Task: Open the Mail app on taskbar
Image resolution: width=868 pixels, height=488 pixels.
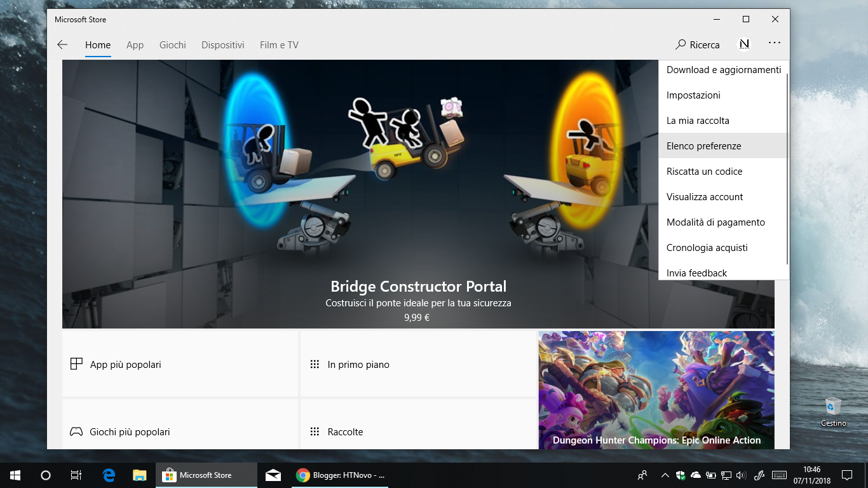Action: 273,475
